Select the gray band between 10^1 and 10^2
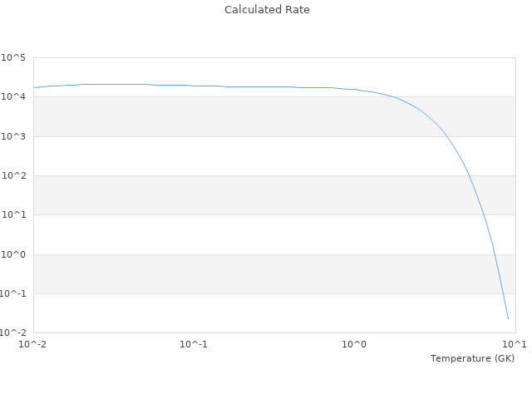This screenshot has width=532, height=399. 208,195
